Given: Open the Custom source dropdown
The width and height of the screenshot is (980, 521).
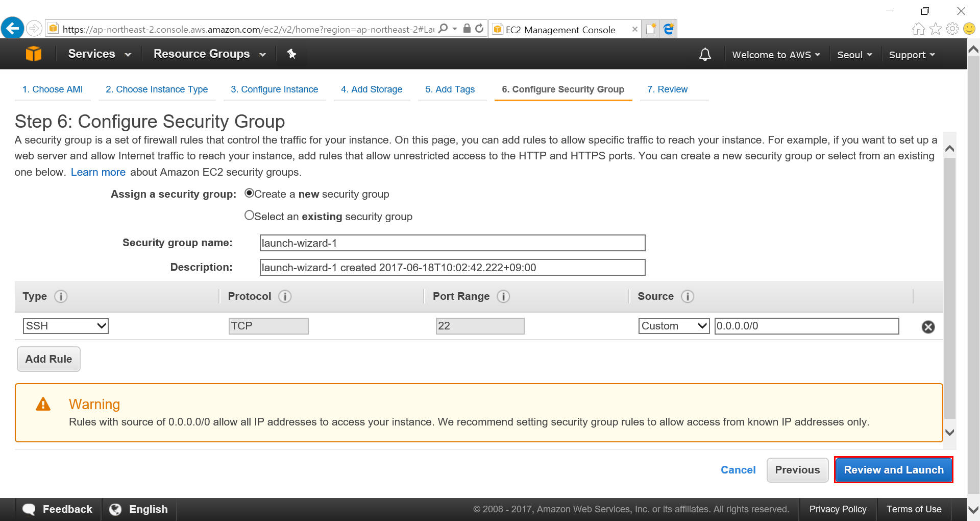Looking at the screenshot, I should 674,326.
